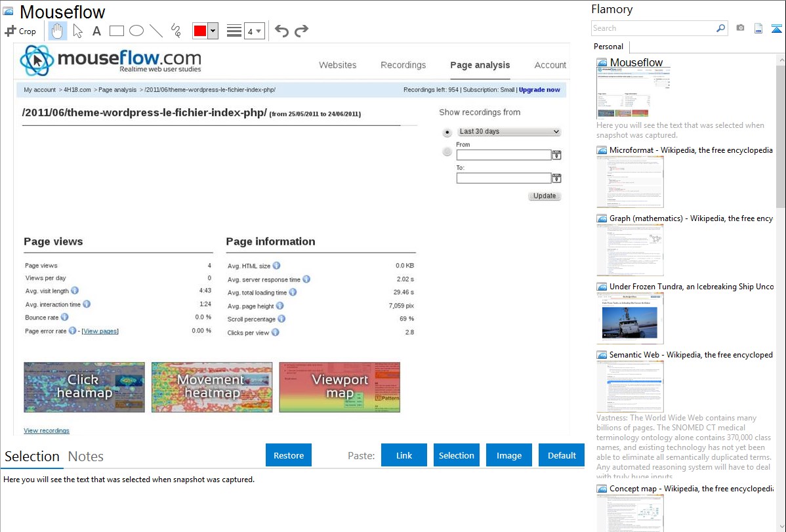Click info icon next to Avg. page height

279,306
